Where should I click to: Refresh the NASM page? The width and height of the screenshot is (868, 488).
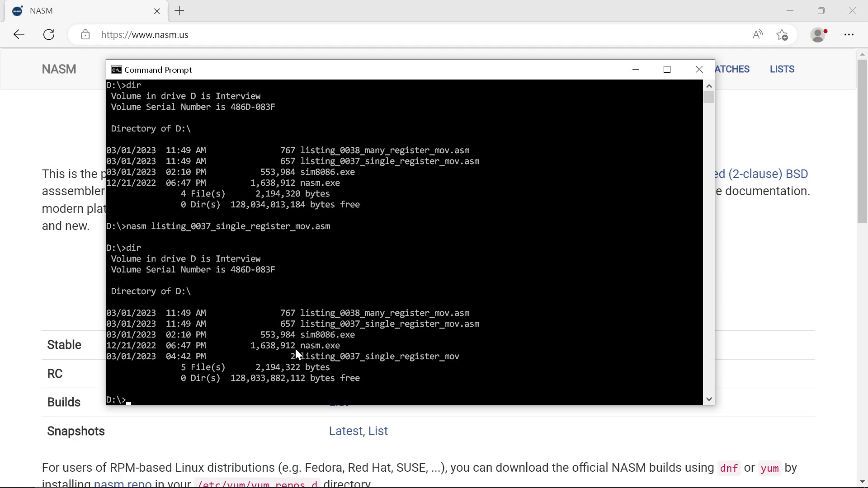(x=49, y=35)
